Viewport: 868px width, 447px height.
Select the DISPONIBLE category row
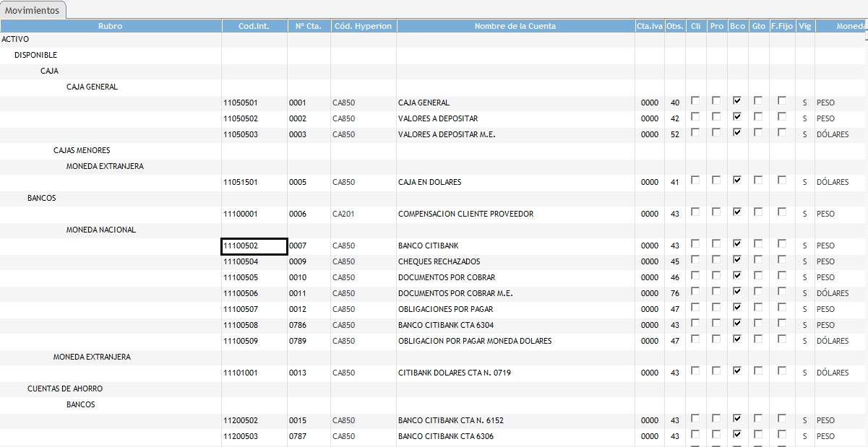coord(35,55)
